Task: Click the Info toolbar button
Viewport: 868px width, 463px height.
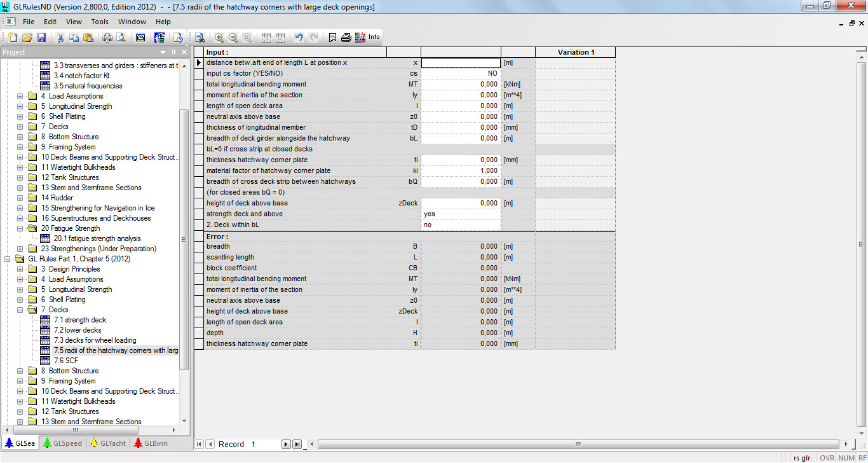Action: pos(374,37)
